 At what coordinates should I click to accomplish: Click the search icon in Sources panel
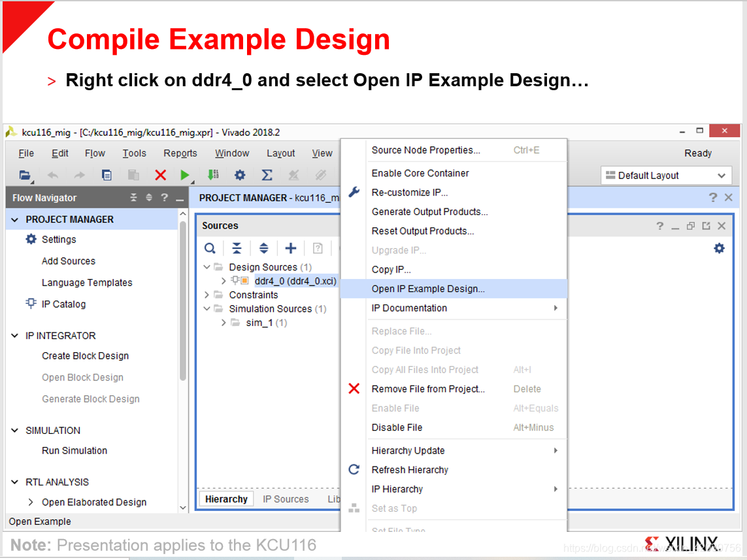(210, 248)
